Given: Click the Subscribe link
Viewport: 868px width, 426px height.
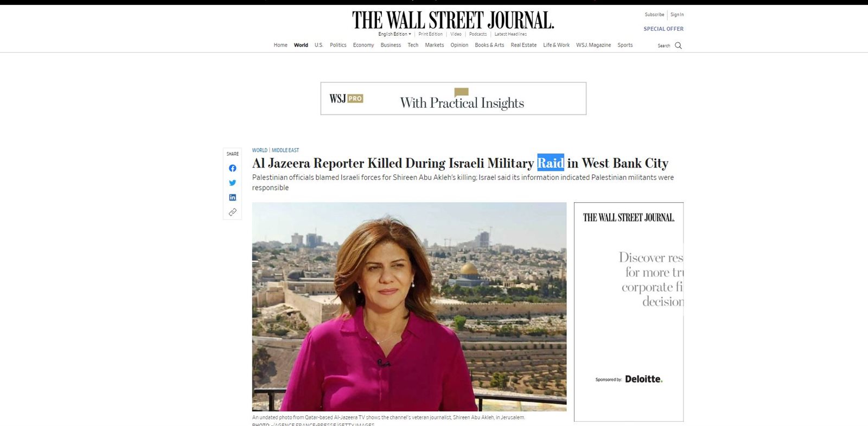Looking at the screenshot, I should click(654, 15).
